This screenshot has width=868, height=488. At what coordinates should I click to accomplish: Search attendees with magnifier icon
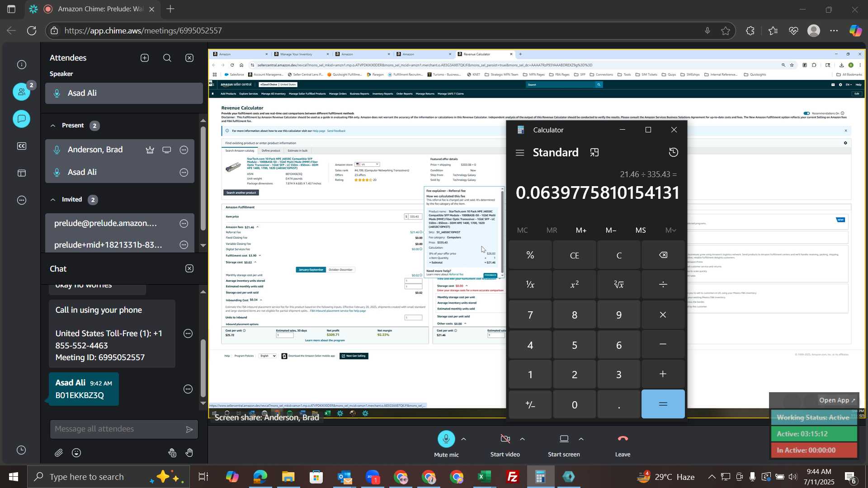click(167, 58)
